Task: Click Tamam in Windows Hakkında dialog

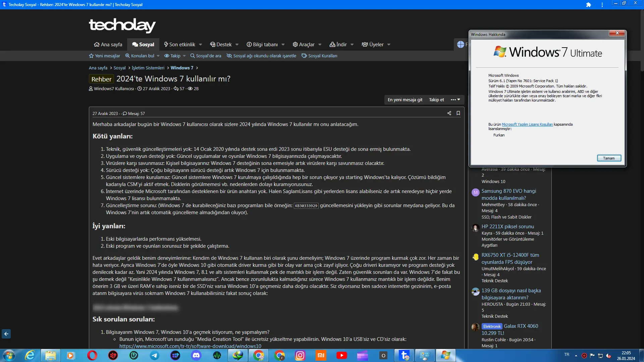Action: (609, 158)
